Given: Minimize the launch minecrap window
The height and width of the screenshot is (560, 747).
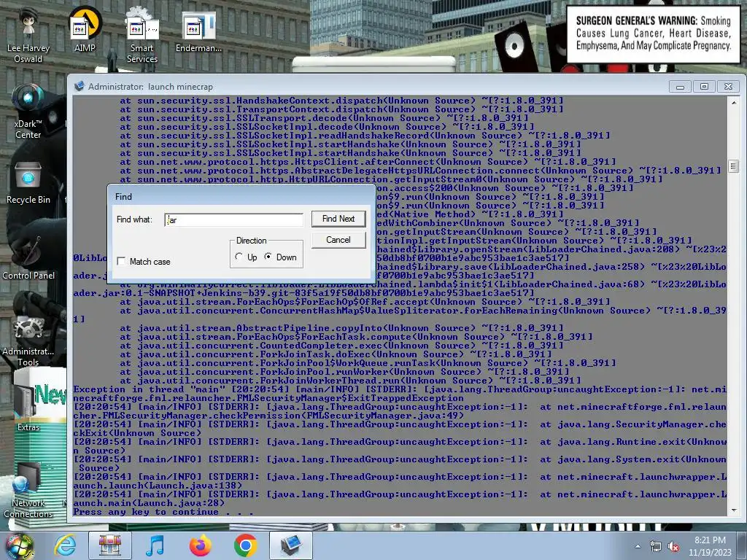Looking at the screenshot, I should tap(680, 87).
